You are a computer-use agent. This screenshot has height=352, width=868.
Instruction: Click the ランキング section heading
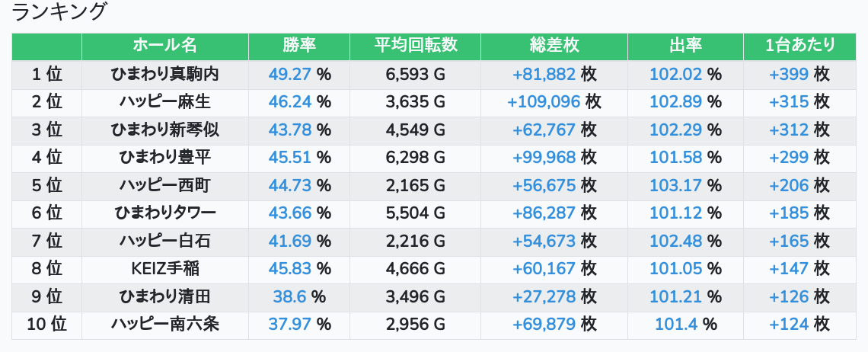pyautogui.click(x=59, y=11)
